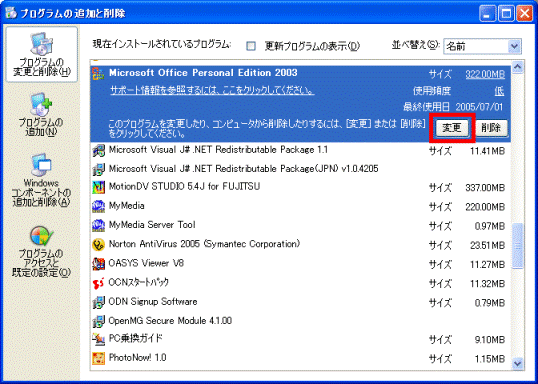Select OCNスタートパック entry
The width and height of the screenshot is (538, 384).
[x=139, y=282]
